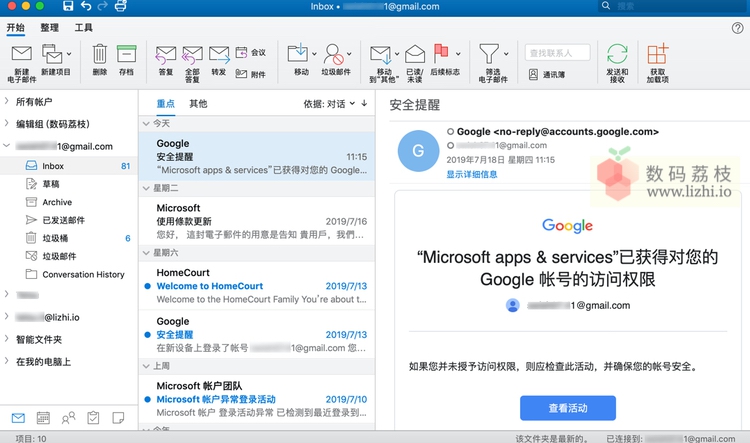Click the 查看活动 button
The height and width of the screenshot is (443, 750).
point(567,408)
